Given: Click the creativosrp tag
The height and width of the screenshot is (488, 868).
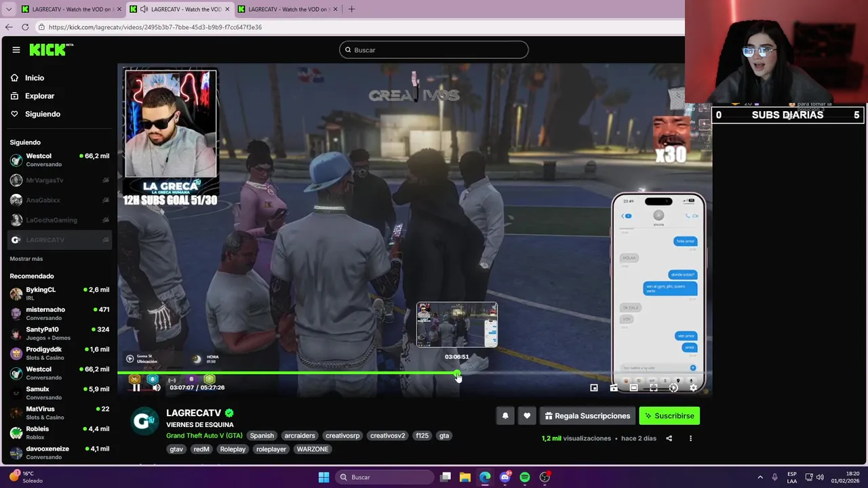Looking at the screenshot, I should 342,436.
